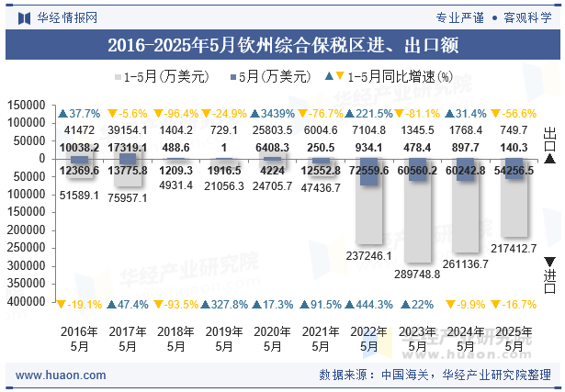
Task: Click the 217412.7 import value label
Action: 514,249
